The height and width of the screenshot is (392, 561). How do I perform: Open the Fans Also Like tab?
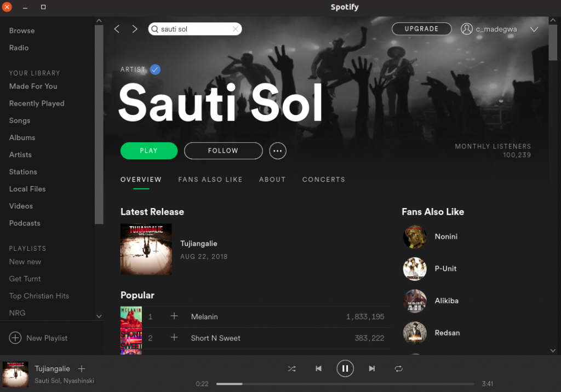pyautogui.click(x=210, y=180)
